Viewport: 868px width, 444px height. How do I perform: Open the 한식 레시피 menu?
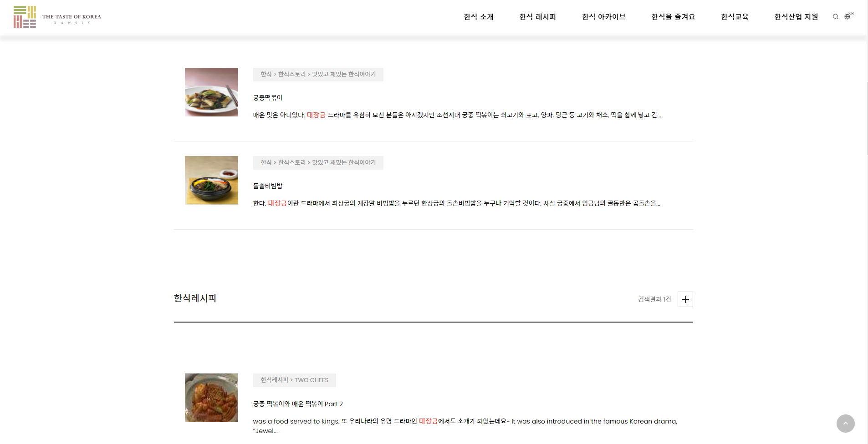(x=538, y=17)
